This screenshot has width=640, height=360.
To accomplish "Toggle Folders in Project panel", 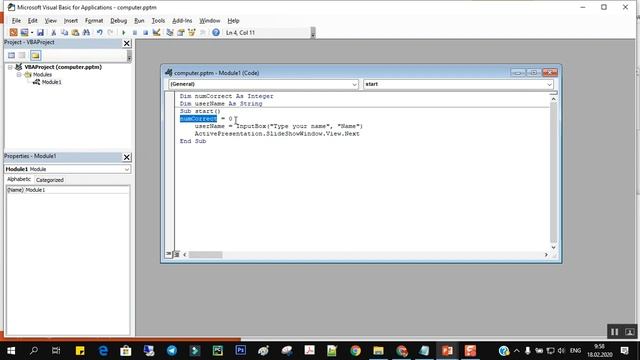I will [36, 56].
